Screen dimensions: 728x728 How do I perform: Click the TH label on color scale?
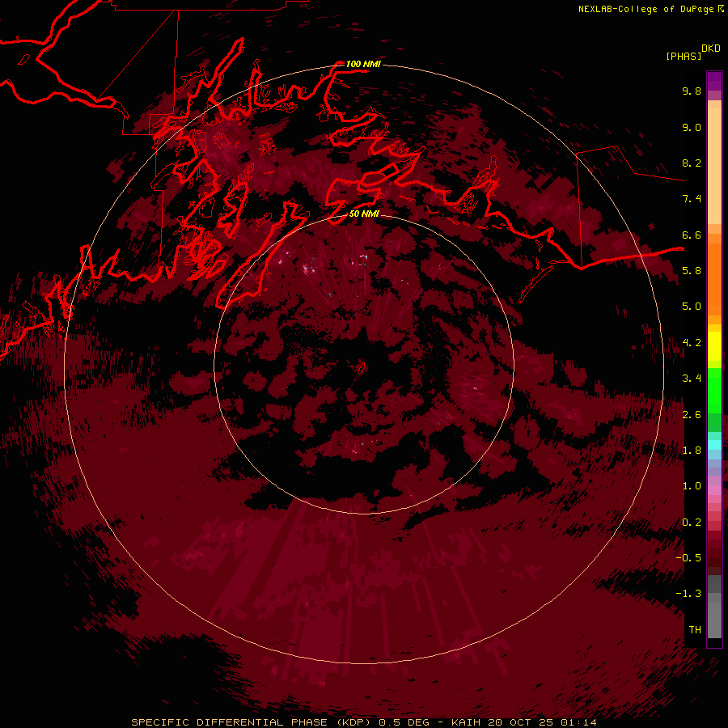[695, 630]
